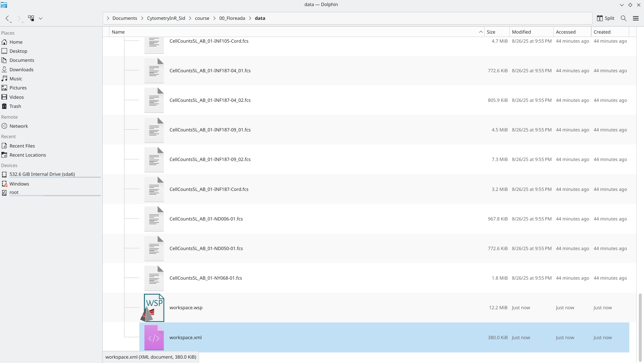Open the search magnifier icon
Image resolution: width=644 pixels, height=363 pixels.
(x=624, y=18)
